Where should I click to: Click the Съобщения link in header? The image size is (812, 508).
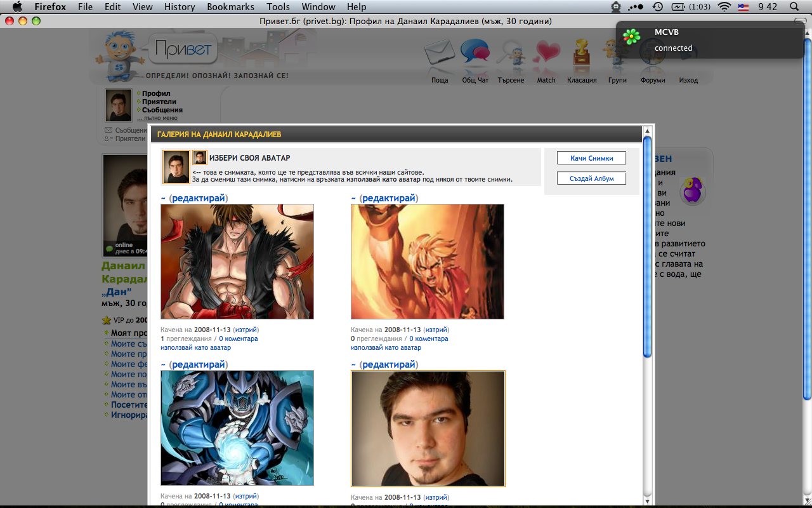(x=162, y=110)
